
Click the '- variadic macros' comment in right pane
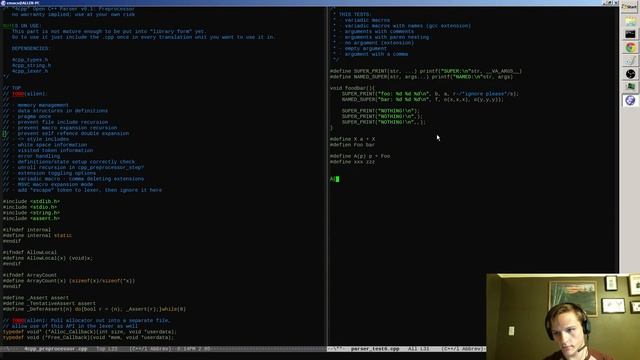[x=364, y=20]
